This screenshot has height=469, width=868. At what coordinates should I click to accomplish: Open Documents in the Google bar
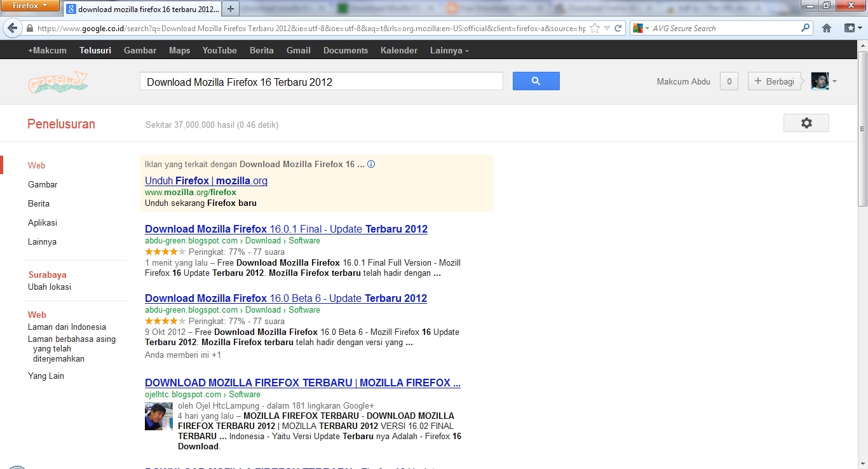click(346, 50)
